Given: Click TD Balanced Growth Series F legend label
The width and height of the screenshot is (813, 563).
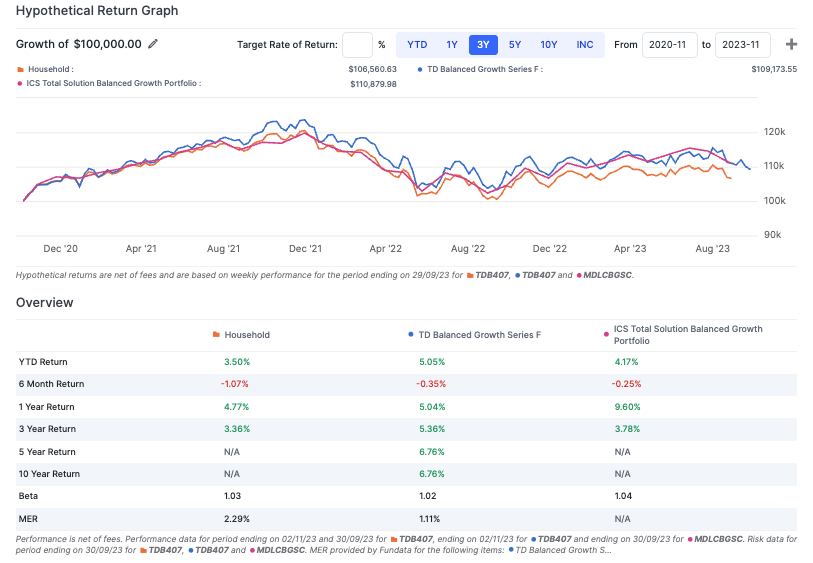Looking at the screenshot, I should [485, 69].
